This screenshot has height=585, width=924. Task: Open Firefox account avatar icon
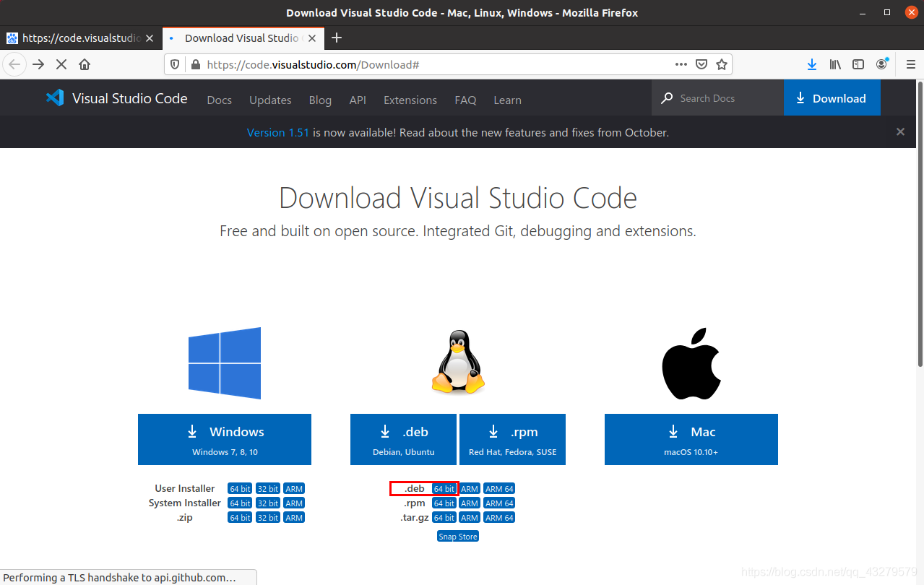coord(882,64)
